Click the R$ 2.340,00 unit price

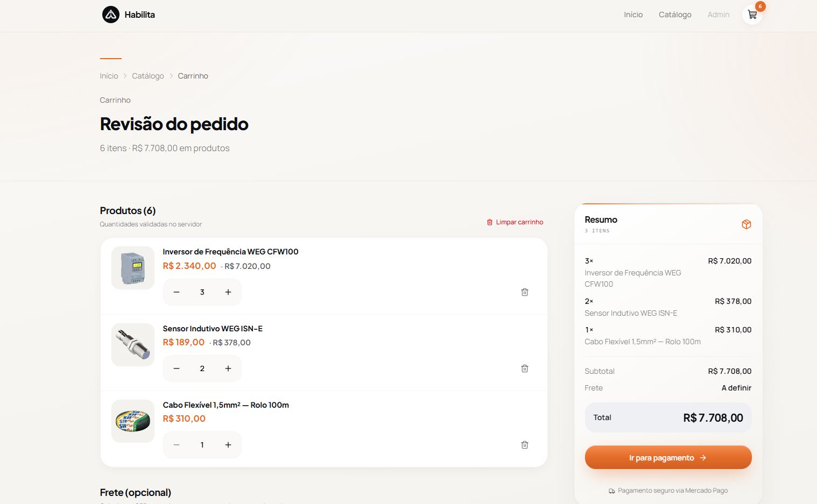tap(189, 266)
